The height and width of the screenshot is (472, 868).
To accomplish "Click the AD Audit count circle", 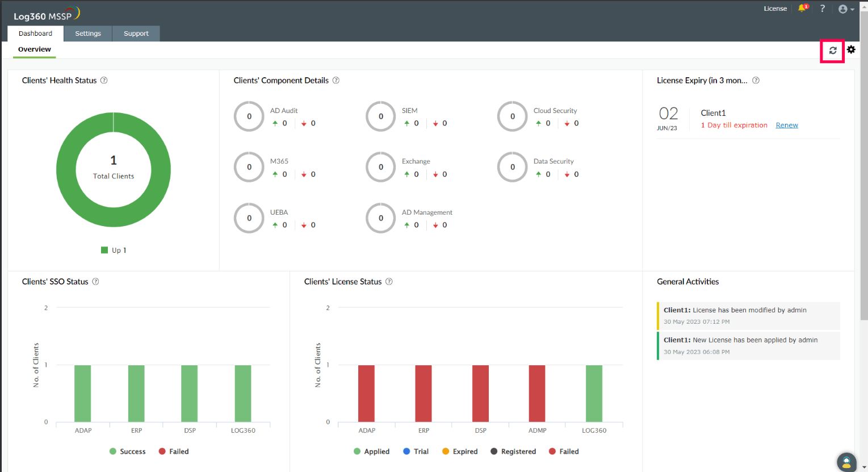I will [249, 116].
